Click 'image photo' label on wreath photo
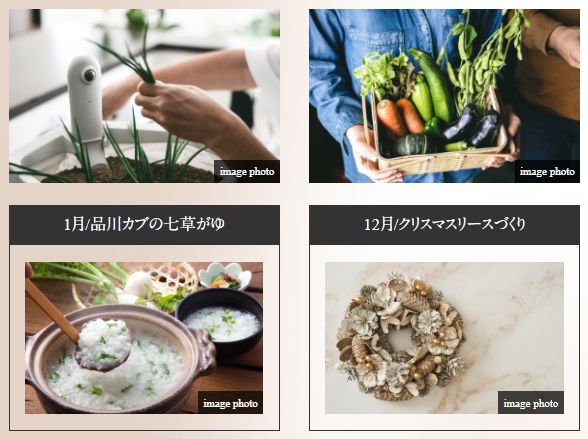The width and height of the screenshot is (588, 439). [x=531, y=403]
